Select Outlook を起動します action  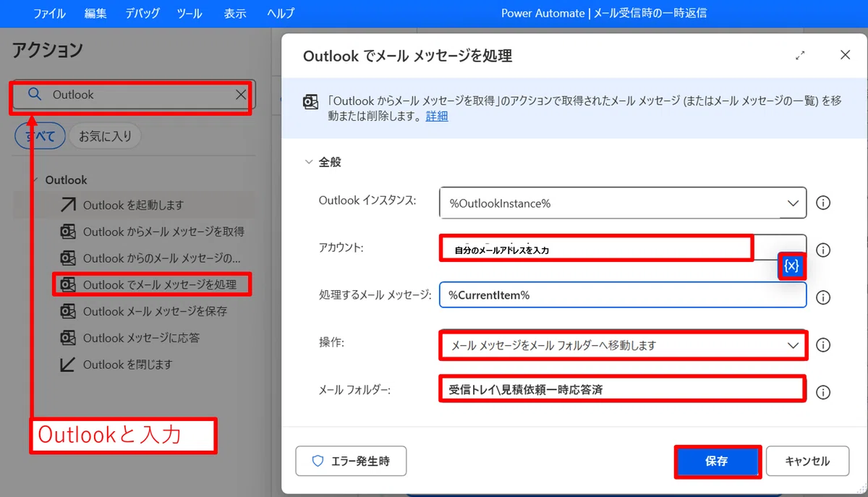point(133,205)
